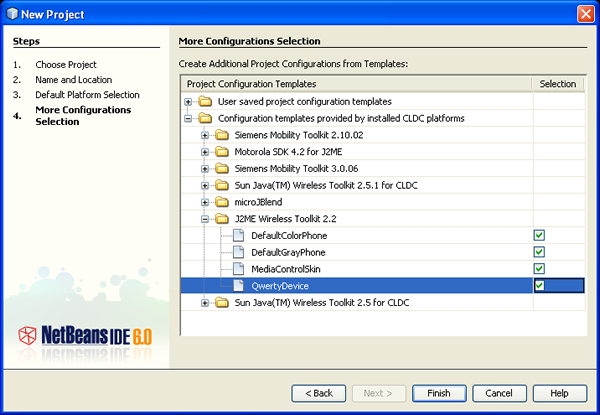Select Motorola SDK 4.2 for J2ME label
Viewport: 600px width, 415px height.
point(288,152)
